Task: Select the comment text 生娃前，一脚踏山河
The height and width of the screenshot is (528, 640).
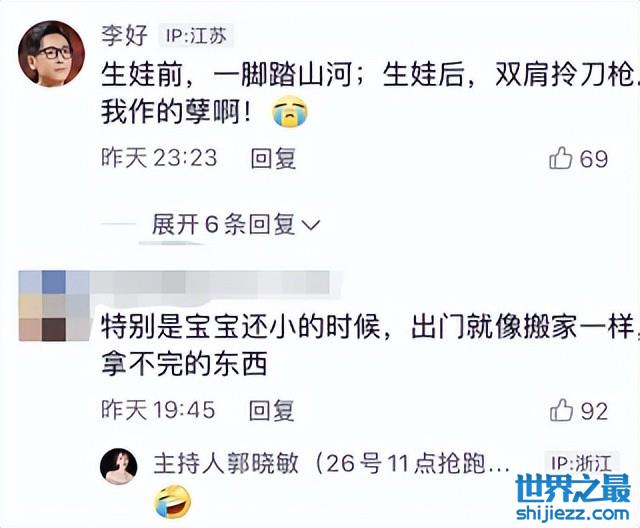Action: pos(227,75)
